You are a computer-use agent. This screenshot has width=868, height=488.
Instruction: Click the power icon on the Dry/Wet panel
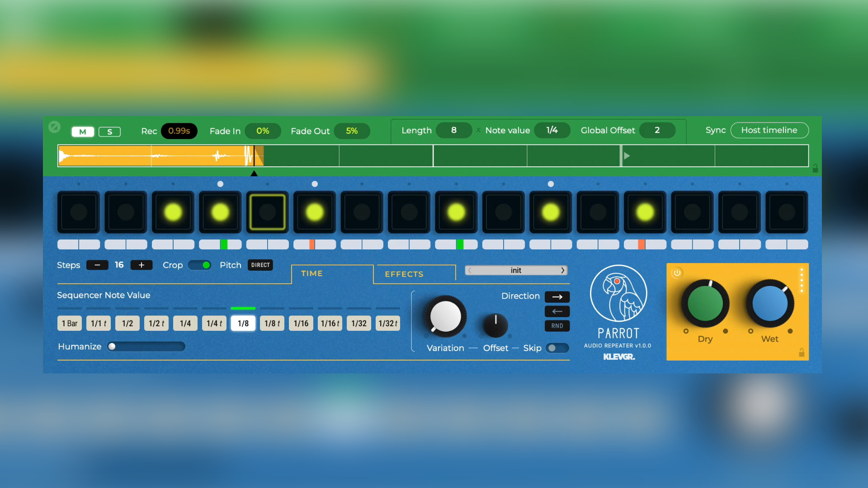(677, 273)
